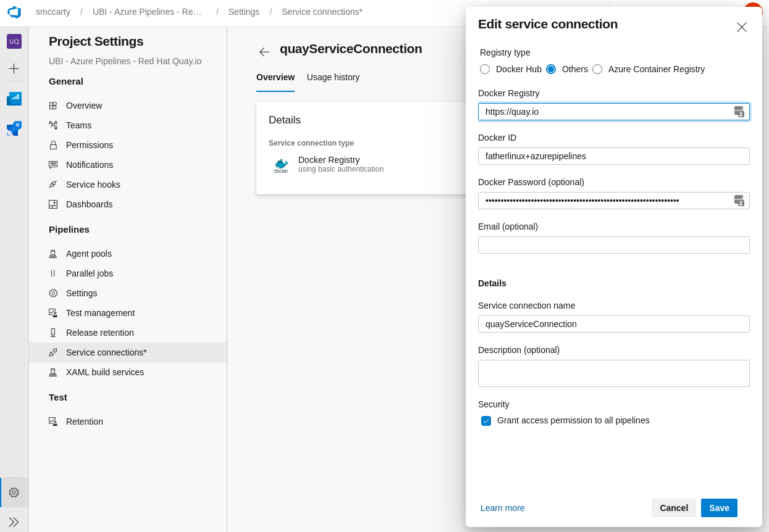This screenshot has width=769, height=532.
Task: Open Agent pools in settings menu
Action: tap(89, 254)
